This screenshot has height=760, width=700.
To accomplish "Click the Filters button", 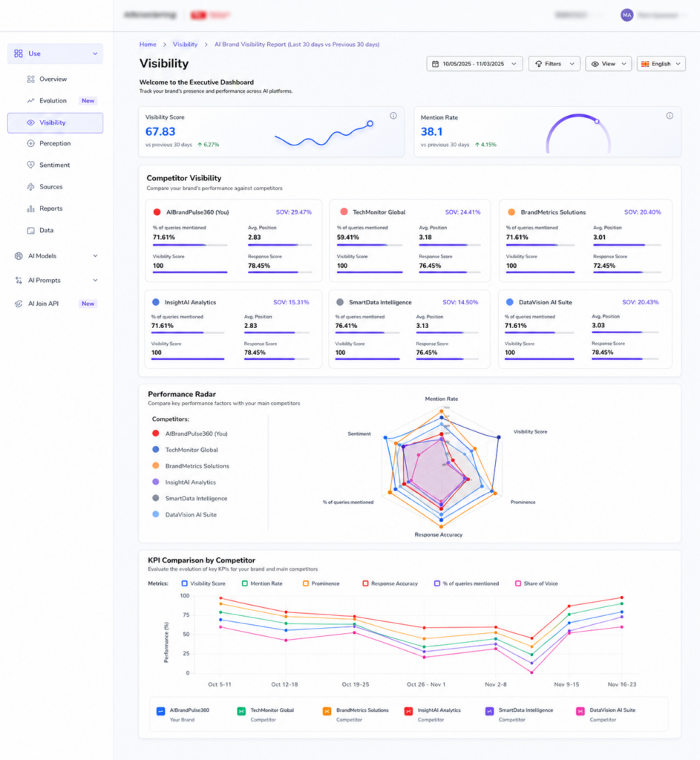I will (554, 64).
